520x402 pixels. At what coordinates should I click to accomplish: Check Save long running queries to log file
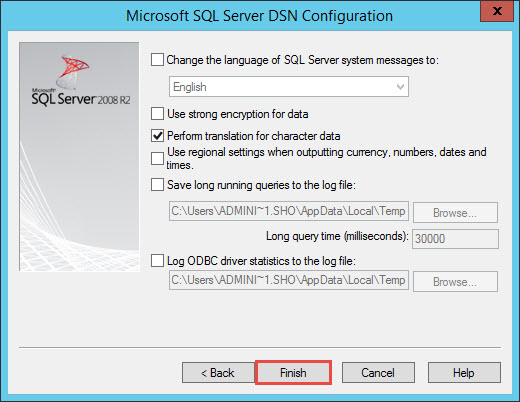coord(157,184)
